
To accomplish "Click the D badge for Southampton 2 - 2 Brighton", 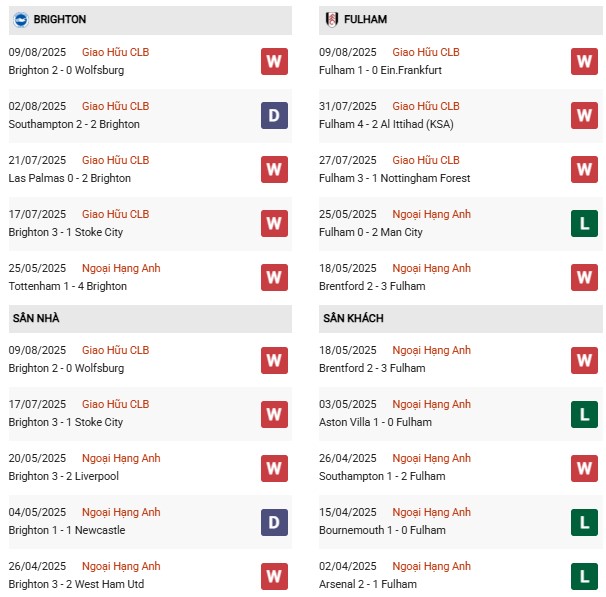I will [x=274, y=116].
